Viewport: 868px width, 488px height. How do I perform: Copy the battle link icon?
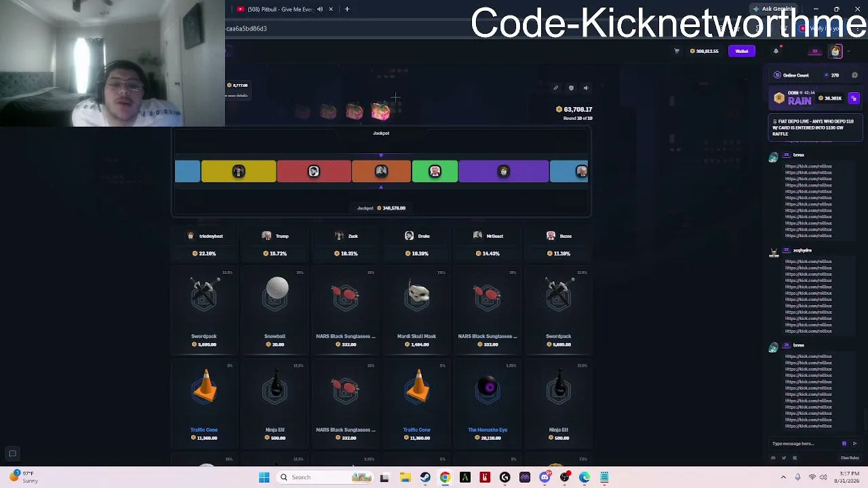[x=555, y=87]
